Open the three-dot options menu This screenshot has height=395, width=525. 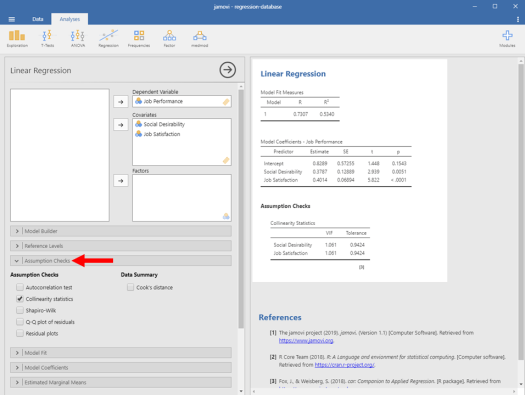(518, 19)
